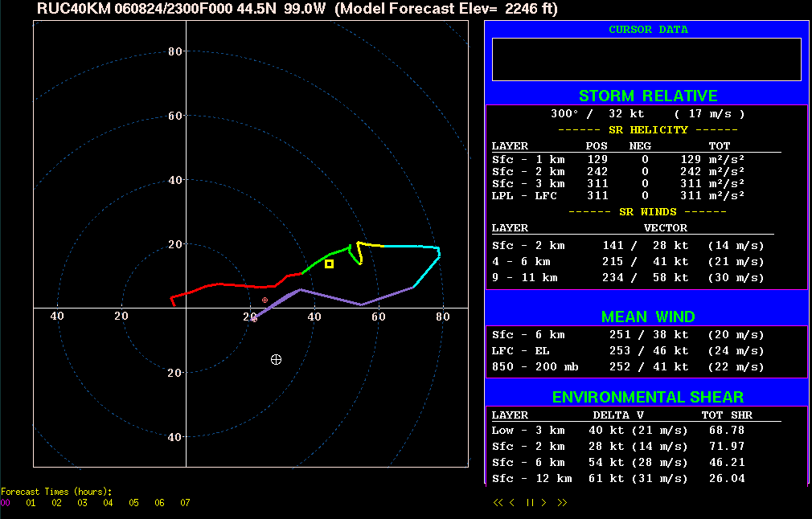Step forward one frame with > control
The width and height of the screenshot is (812, 519).
[x=544, y=503]
